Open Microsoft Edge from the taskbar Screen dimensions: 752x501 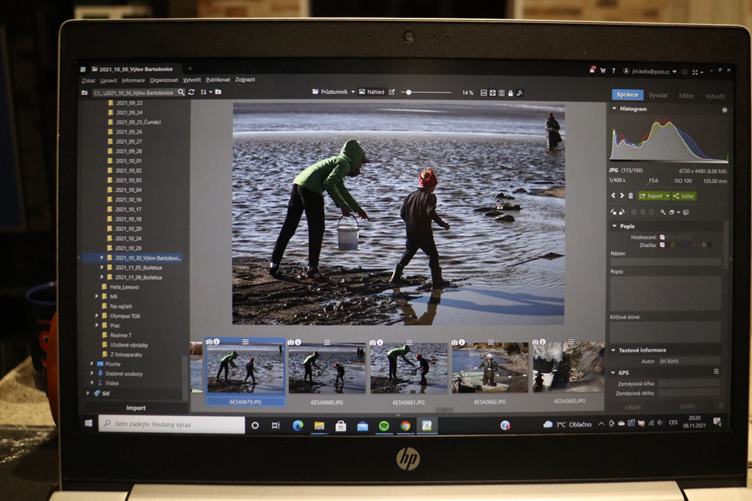point(298,425)
